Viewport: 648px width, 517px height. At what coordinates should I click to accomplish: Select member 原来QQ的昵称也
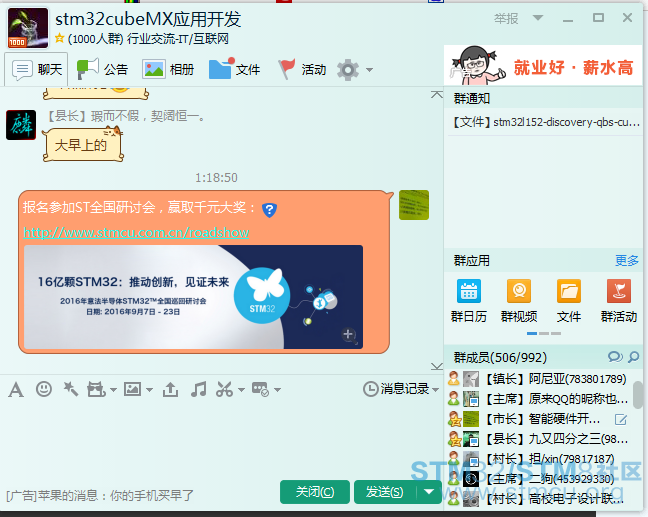point(541,399)
